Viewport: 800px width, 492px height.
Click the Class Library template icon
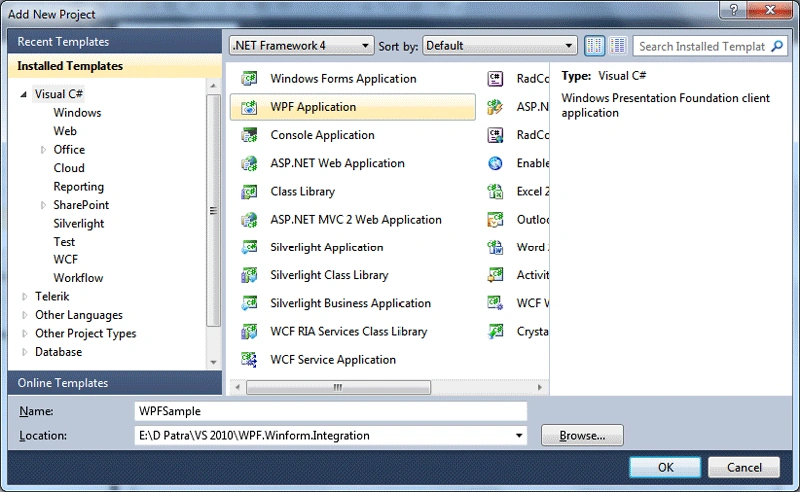[249, 191]
